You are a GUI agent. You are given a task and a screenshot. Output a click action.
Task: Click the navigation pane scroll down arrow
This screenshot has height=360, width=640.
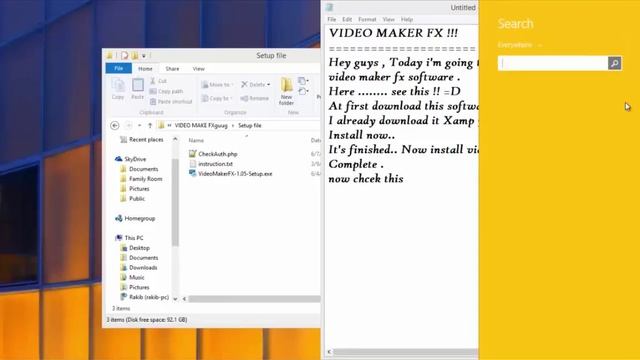click(175, 298)
